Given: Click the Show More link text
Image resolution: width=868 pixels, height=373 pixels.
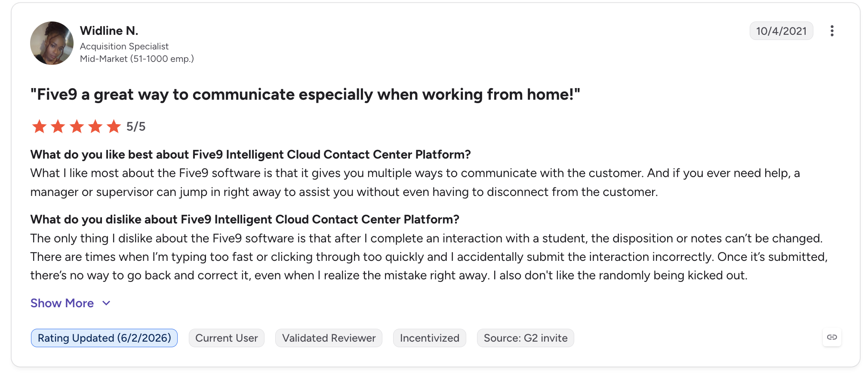Looking at the screenshot, I should coord(62,303).
